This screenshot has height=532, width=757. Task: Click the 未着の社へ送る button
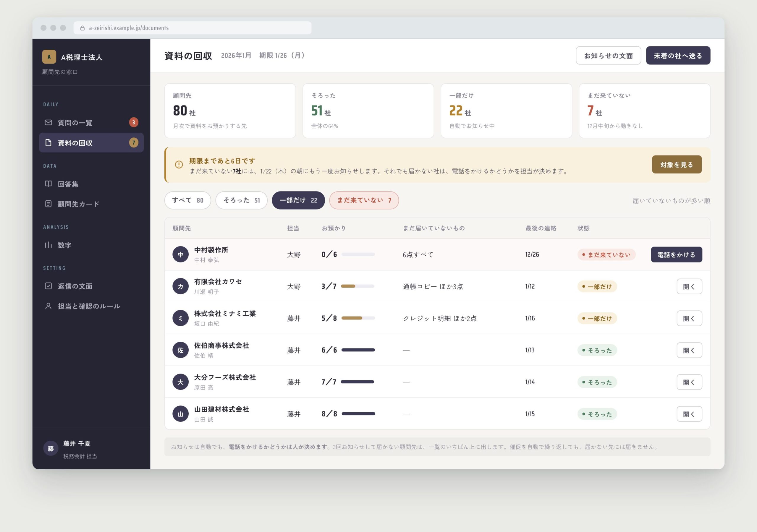(x=678, y=55)
